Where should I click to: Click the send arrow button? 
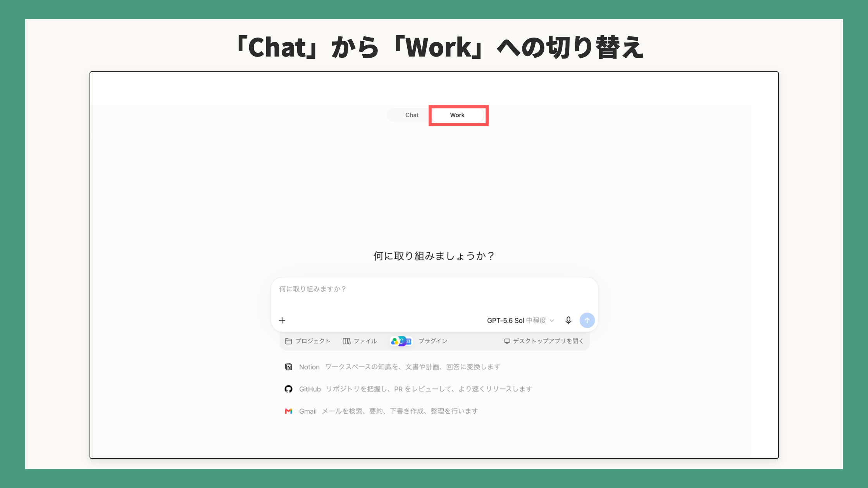point(587,320)
